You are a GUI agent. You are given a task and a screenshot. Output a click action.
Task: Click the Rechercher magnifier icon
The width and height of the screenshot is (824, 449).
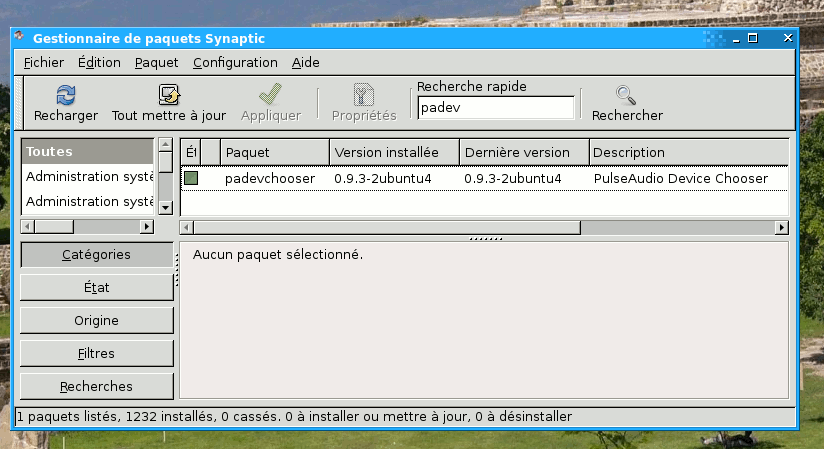tap(626, 95)
